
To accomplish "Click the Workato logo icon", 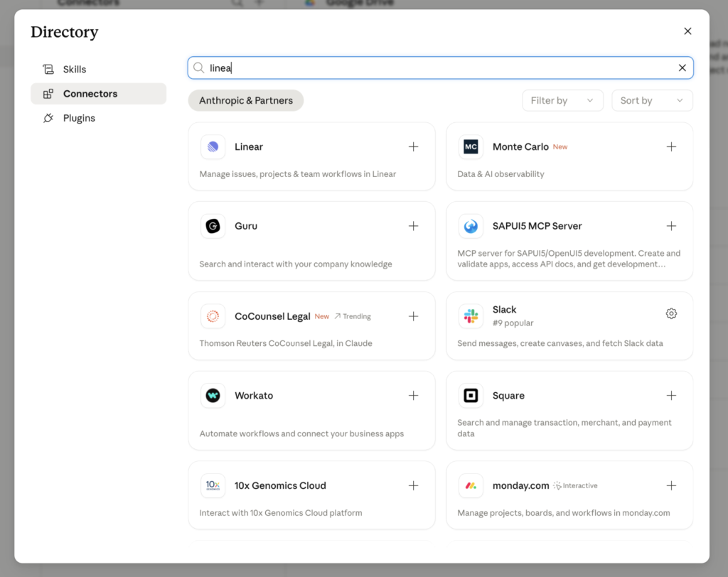I will pyautogui.click(x=213, y=396).
